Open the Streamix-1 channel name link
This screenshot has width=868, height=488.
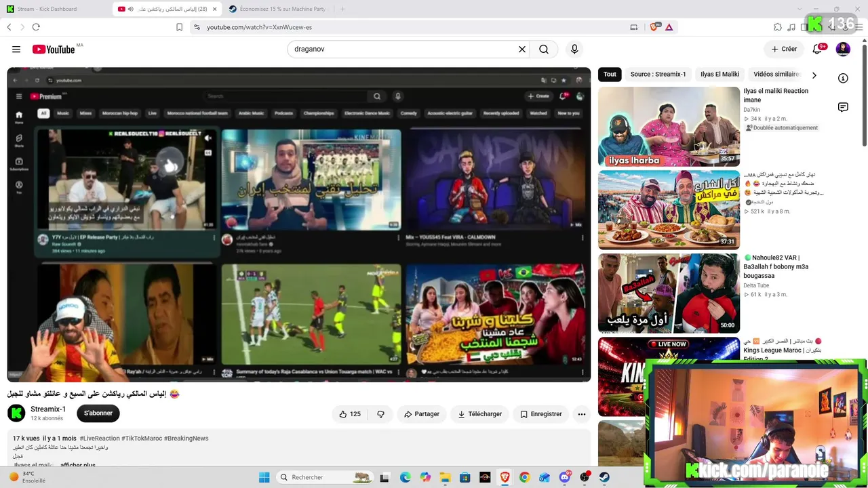48,409
